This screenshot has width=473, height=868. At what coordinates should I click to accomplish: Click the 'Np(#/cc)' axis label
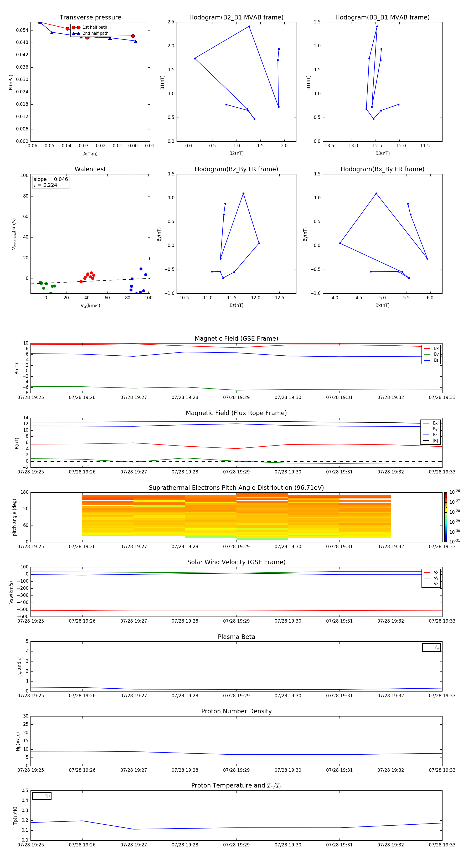pyautogui.click(x=18, y=741)
